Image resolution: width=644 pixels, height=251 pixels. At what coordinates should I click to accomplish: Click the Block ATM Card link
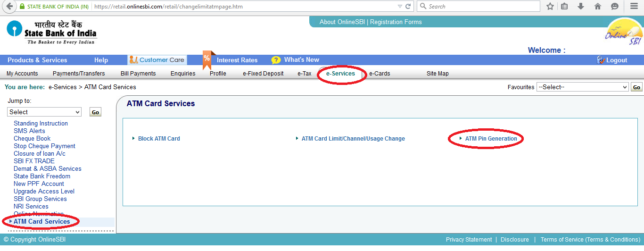[x=159, y=139]
